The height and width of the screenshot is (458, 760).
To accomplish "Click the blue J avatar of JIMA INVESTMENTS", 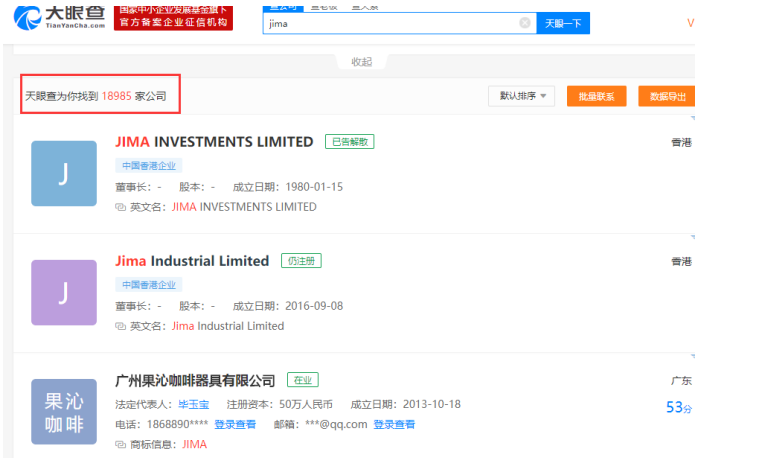I will point(64,174).
